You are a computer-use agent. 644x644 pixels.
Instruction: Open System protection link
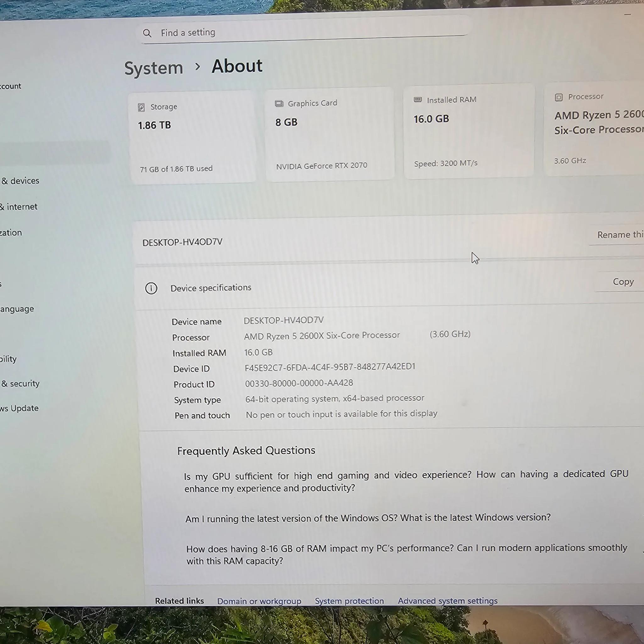349,601
